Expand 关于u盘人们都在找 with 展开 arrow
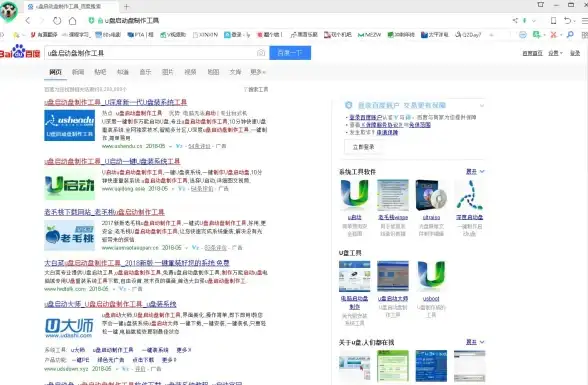Image resolution: width=588 pixels, height=385 pixels. [x=475, y=342]
